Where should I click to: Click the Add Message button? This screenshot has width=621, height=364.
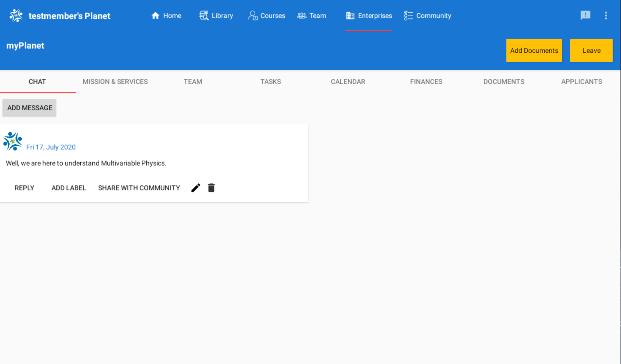coord(30,108)
